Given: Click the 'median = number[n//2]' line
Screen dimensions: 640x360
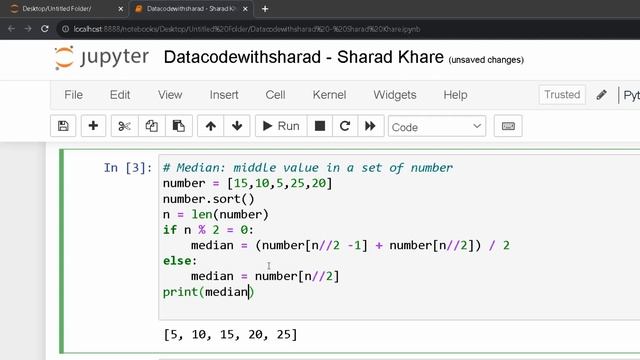Looking at the screenshot, I should pos(265,276).
